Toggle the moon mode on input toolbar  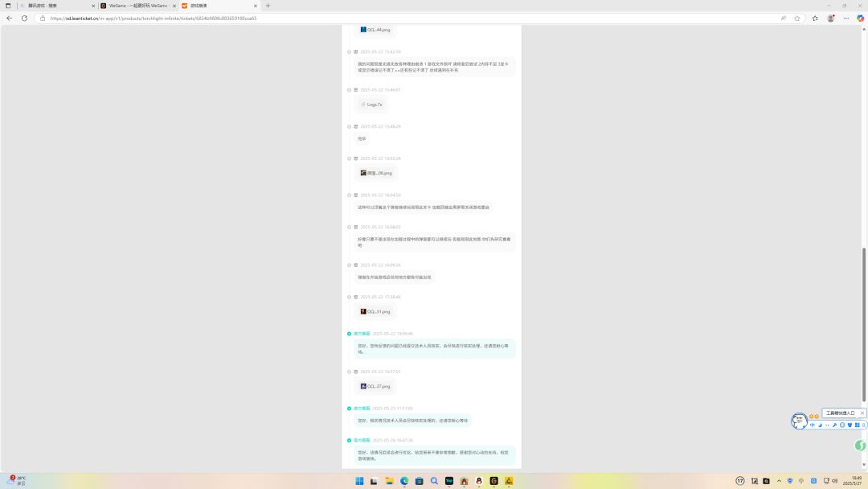tap(820, 425)
